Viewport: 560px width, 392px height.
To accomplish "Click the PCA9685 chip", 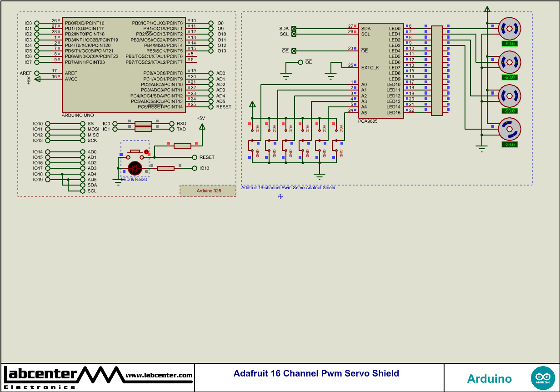I will [x=381, y=68].
